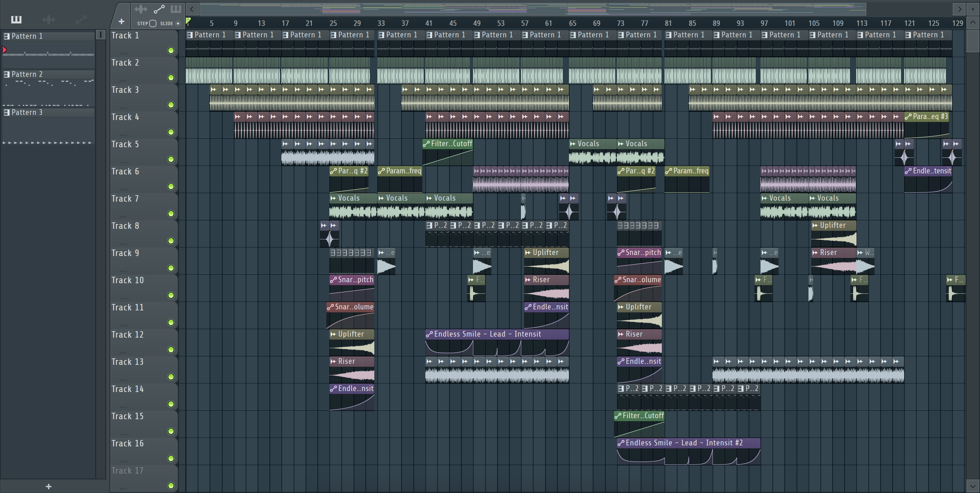
Task: Select the Track 15 header
Action: [x=144, y=424]
